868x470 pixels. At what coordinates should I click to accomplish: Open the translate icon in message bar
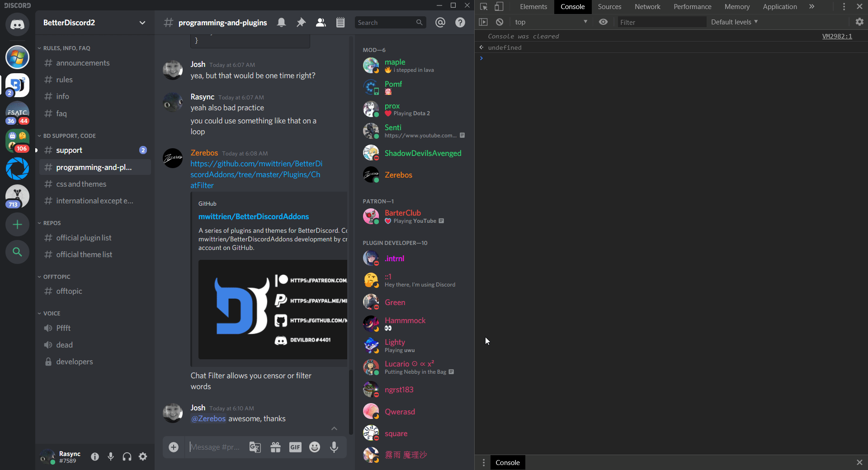(x=255, y=447)
